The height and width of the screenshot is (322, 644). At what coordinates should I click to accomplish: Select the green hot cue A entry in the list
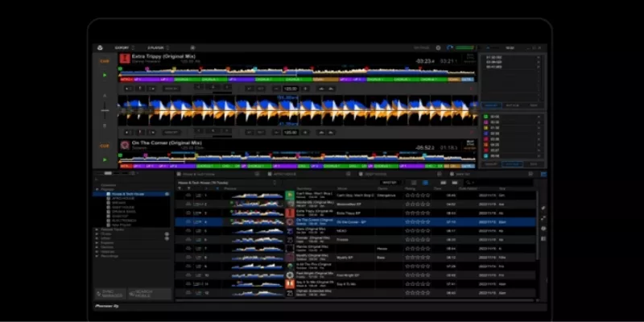point(512,117)
